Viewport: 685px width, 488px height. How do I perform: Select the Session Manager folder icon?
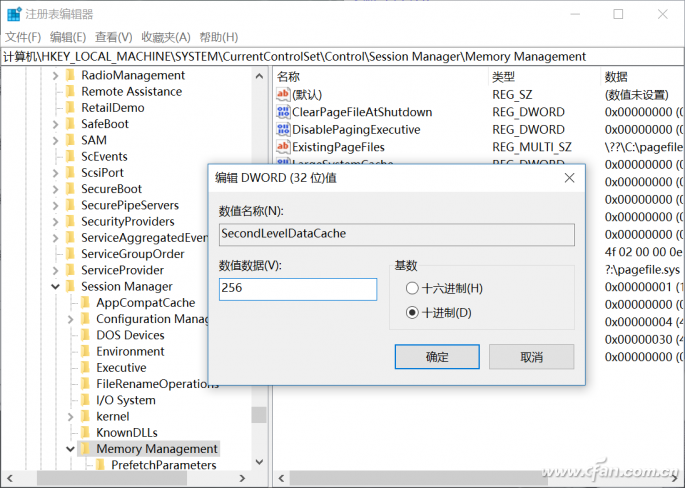(70, 286)
